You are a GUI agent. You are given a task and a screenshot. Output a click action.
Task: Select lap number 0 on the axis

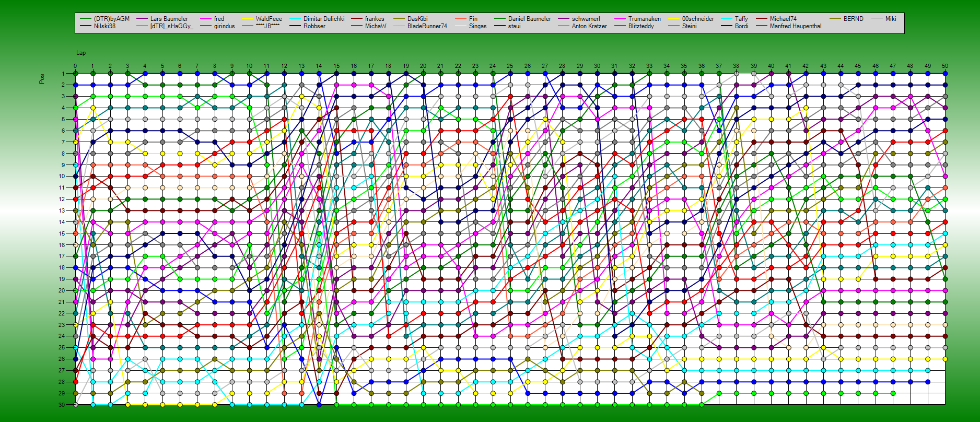click(x=75, y=66)
